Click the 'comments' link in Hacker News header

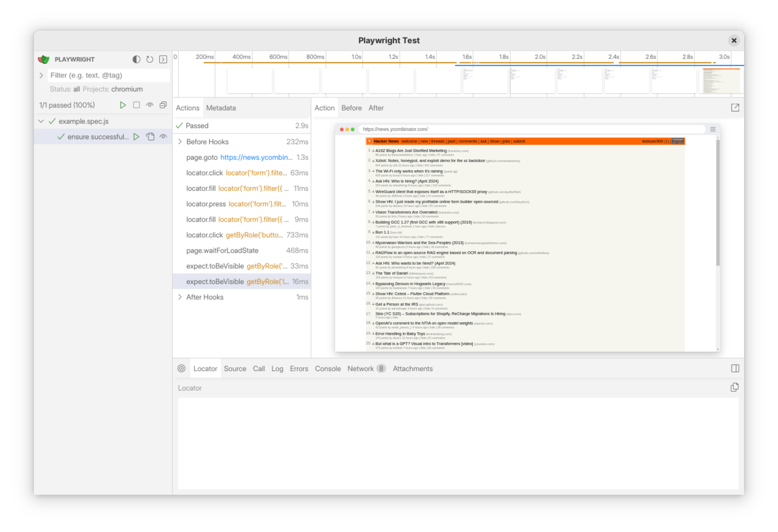tap(468, 141)
